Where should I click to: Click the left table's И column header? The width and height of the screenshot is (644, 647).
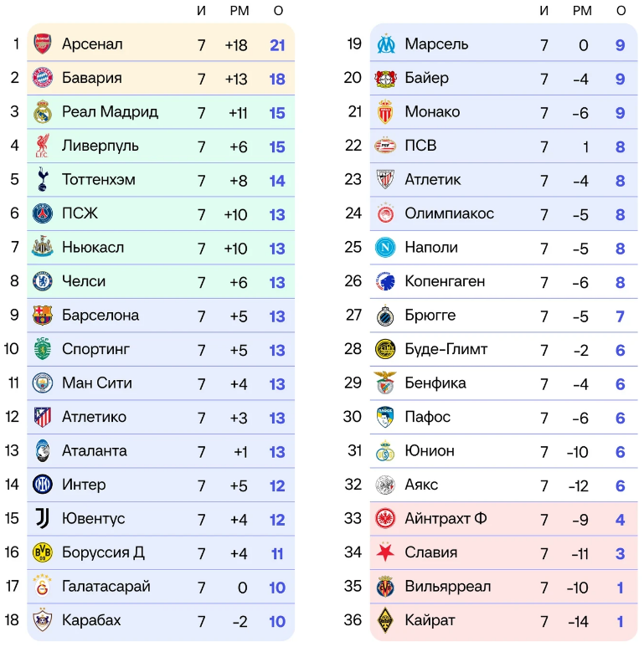coord(201,11)
